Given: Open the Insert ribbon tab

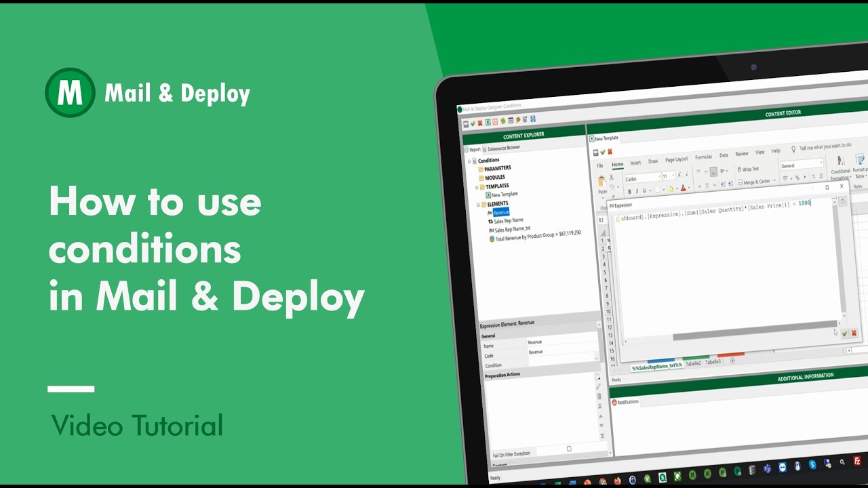Looking at the screenshot, I should point(635,163).
